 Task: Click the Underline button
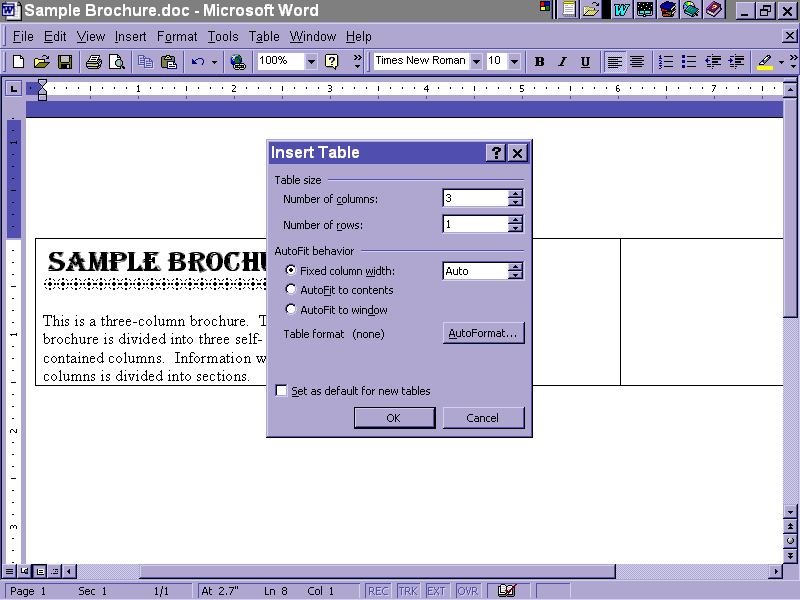pos(585,62)
